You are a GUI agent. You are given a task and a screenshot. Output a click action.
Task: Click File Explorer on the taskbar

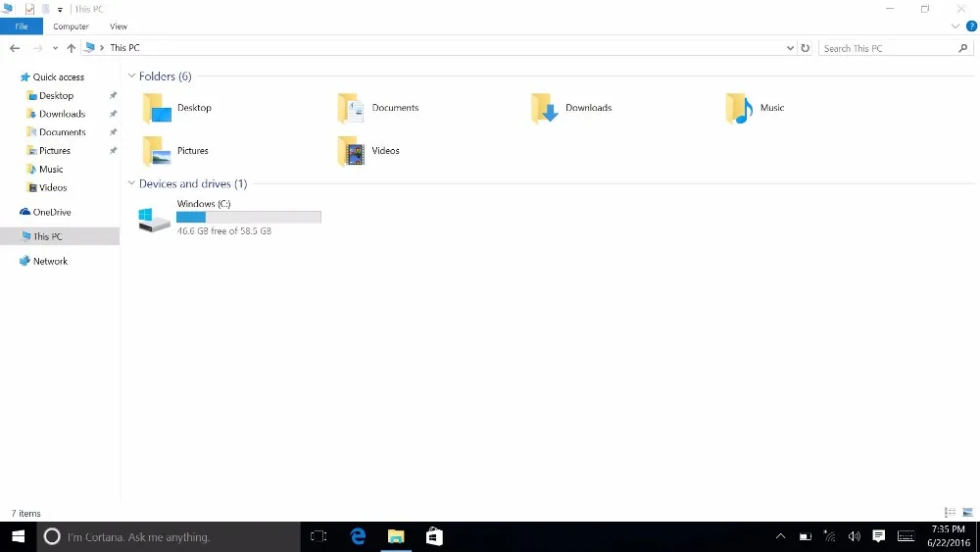point(396,536)
